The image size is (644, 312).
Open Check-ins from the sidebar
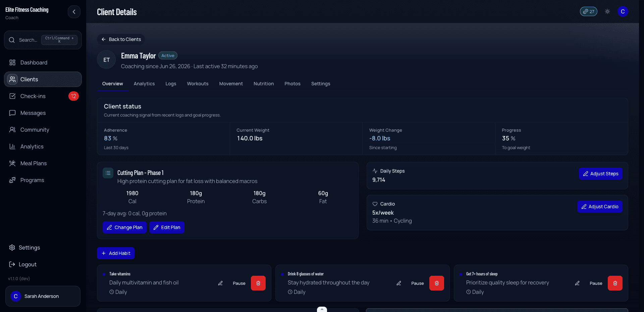point(43,96)
